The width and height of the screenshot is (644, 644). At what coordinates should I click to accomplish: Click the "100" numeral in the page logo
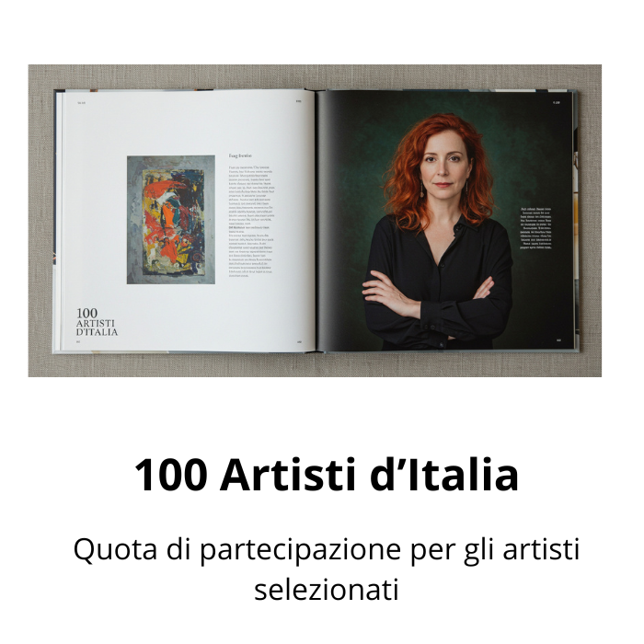(86, 314)
